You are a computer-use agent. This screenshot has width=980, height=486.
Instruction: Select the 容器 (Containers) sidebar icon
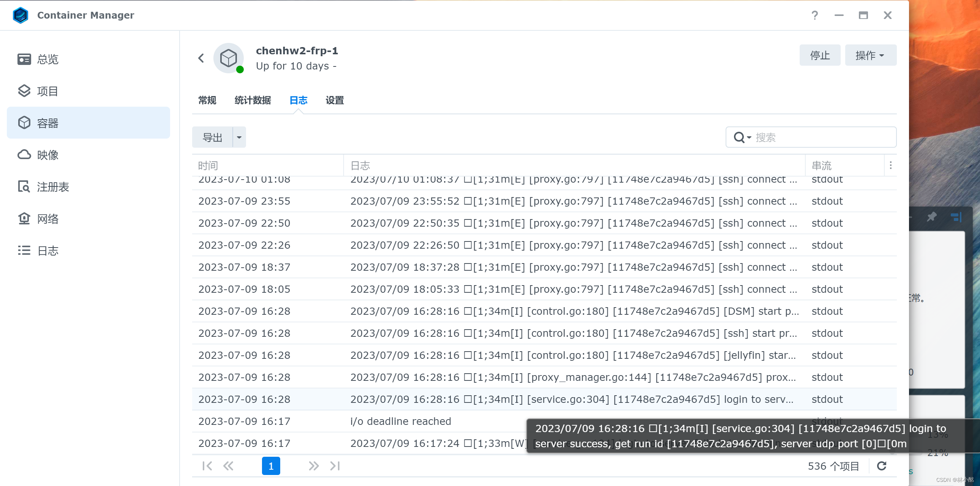point(24,122)
